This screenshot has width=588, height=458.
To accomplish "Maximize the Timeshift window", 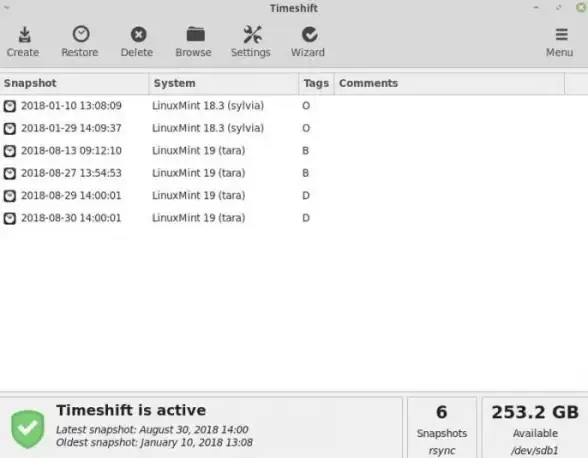I will point(559,8).
